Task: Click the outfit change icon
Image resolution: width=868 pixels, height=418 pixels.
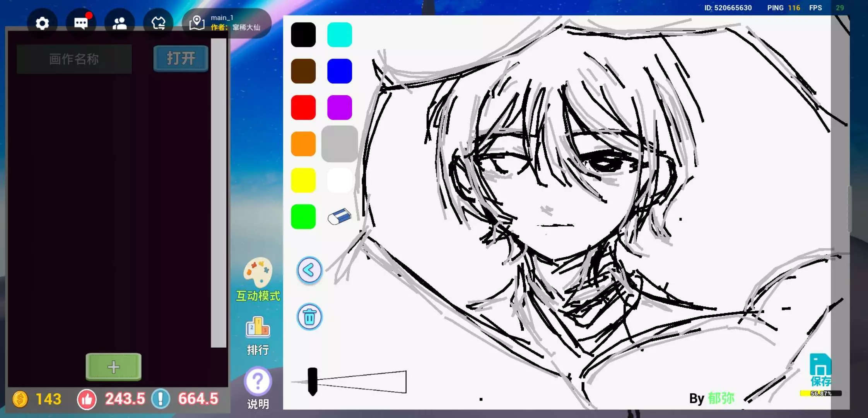Action: (158, 24)
